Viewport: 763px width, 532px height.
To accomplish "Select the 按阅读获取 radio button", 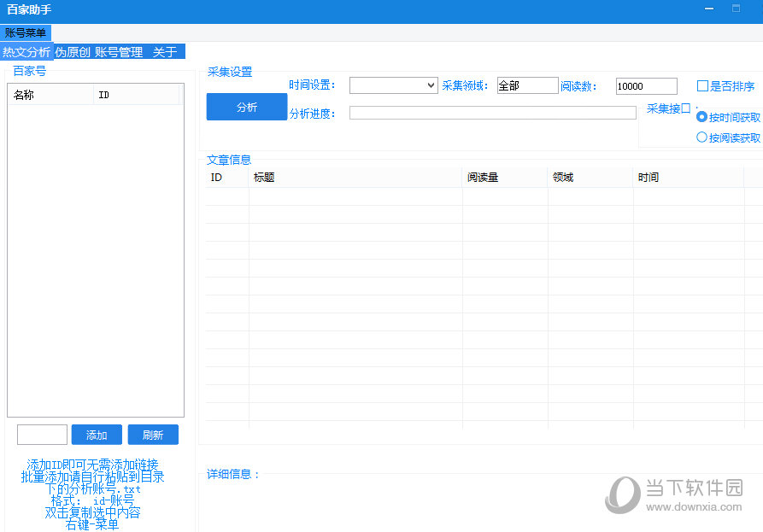I will coord(702,137).
